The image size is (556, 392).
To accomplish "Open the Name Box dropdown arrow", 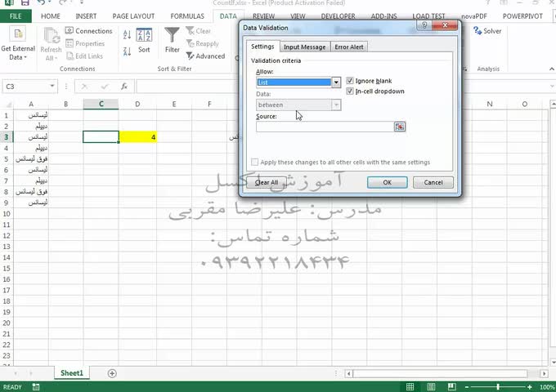I will click(52, 86).
